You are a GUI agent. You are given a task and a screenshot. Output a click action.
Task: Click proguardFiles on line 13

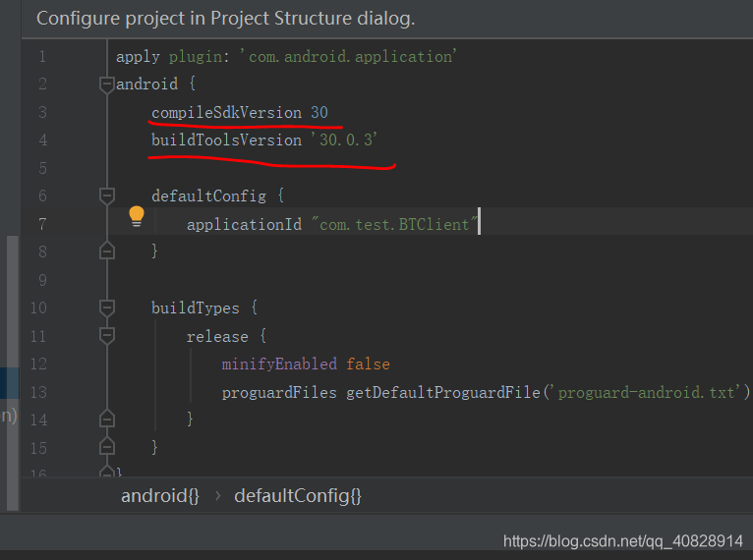pyautogui.click(x=279, y=393)
